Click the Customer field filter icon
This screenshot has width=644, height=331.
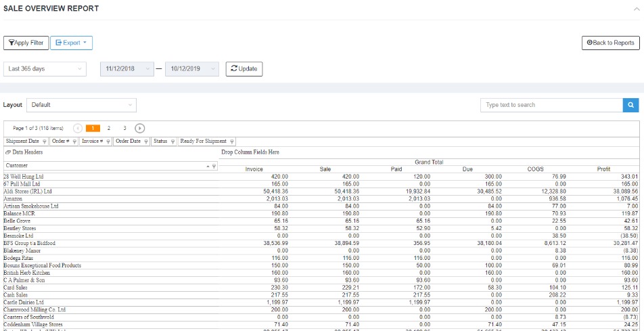[214, 166]
